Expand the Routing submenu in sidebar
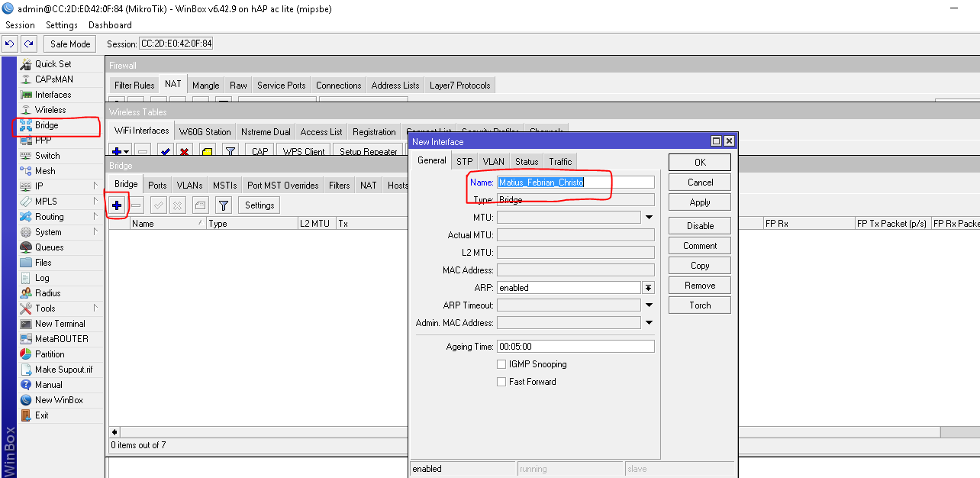 click(96, 217)
